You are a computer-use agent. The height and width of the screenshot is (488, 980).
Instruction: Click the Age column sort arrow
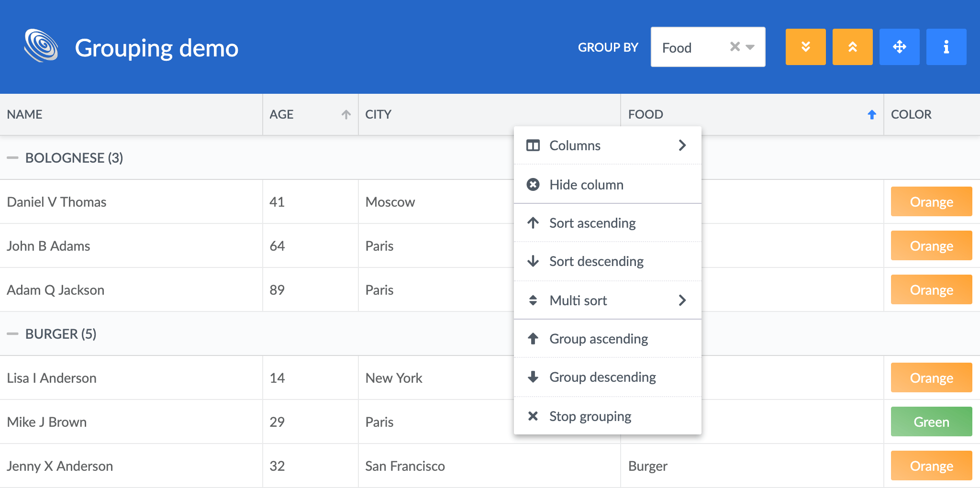(346, 115)
